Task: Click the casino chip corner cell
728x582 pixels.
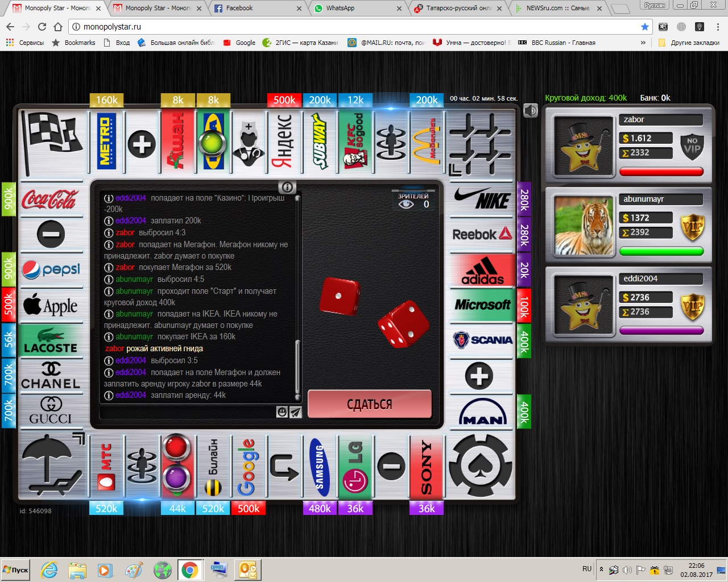Action: pos(481,466)
